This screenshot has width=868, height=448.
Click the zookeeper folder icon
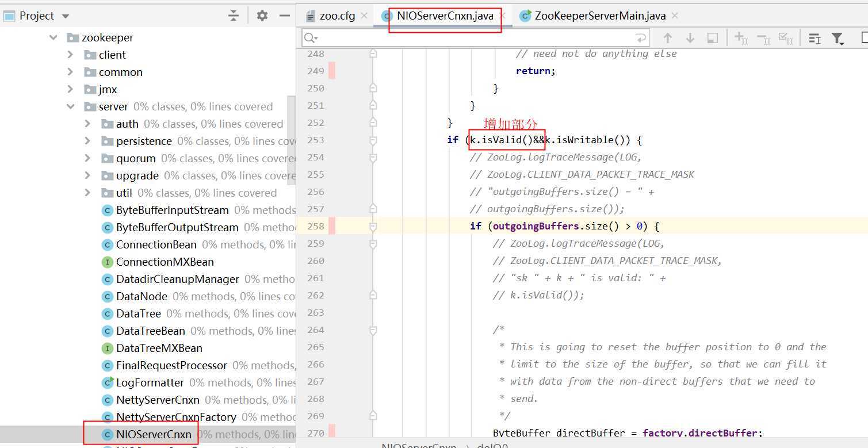tap(72, 37)
